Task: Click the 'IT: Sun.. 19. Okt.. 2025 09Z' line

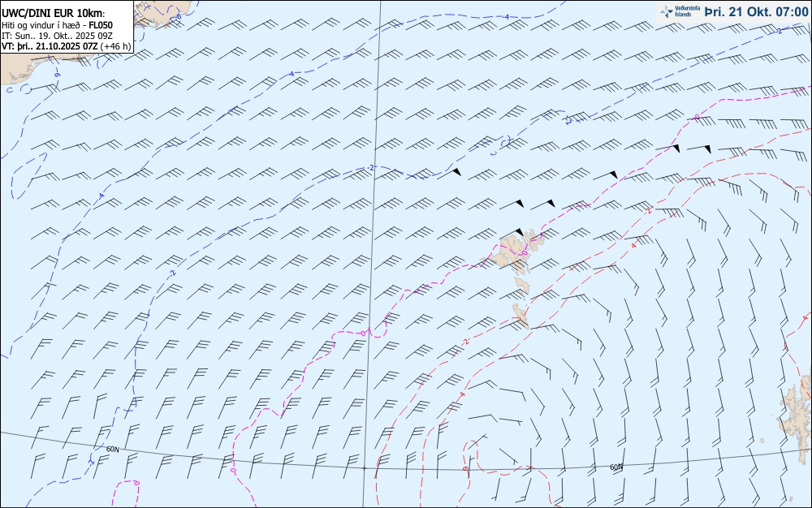Action: (57, 36)
